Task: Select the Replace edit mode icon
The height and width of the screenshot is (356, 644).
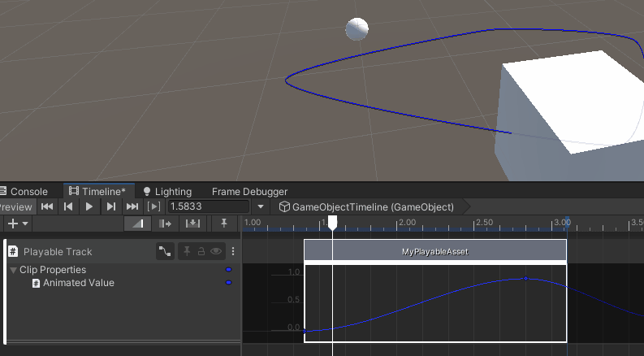Action: click(x=192, y=224)
